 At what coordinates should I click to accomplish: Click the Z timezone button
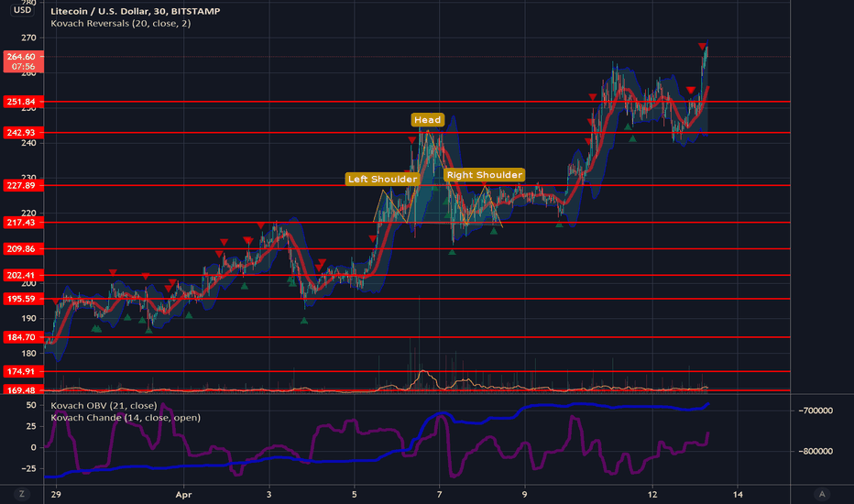click(x=22, y=494)
